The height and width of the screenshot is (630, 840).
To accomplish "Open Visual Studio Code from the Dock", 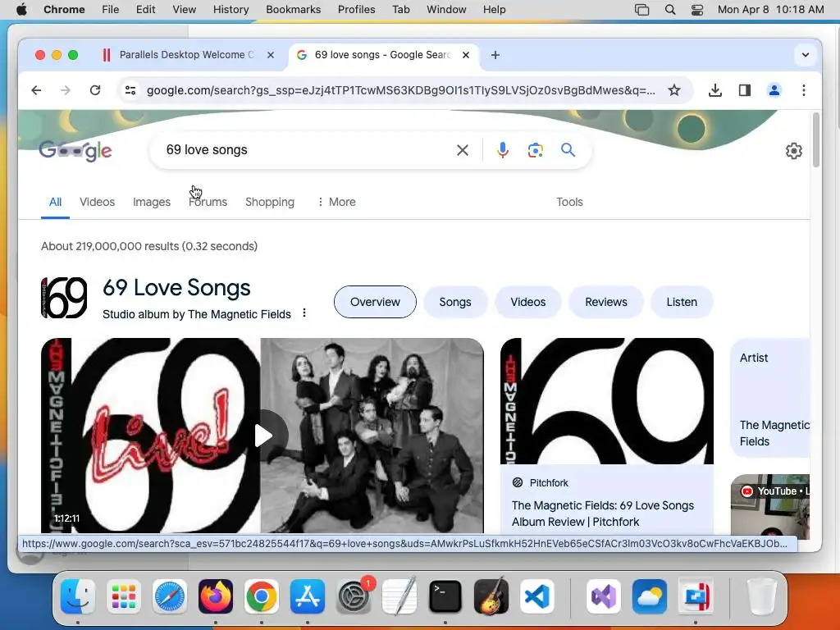I will pyautogui.click(x=537, y=596).
